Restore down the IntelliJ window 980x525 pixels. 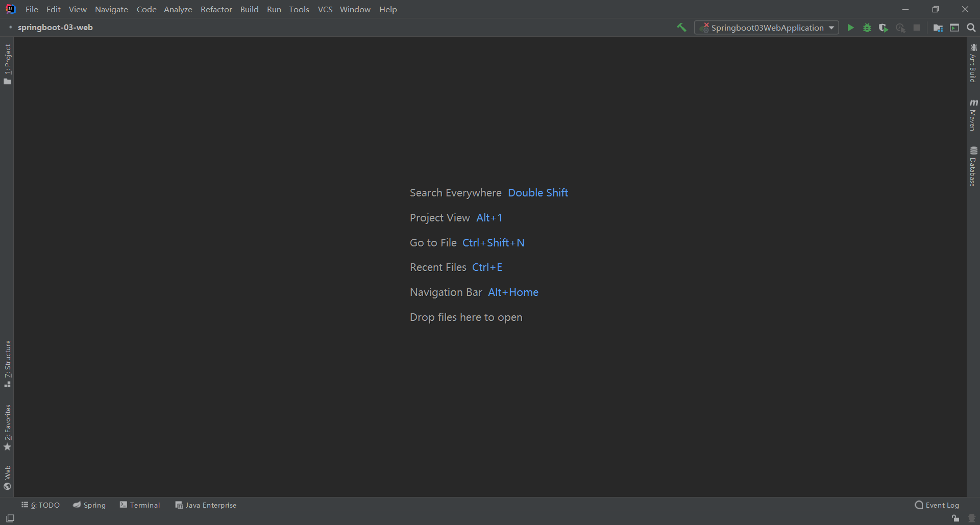[935, 9]
